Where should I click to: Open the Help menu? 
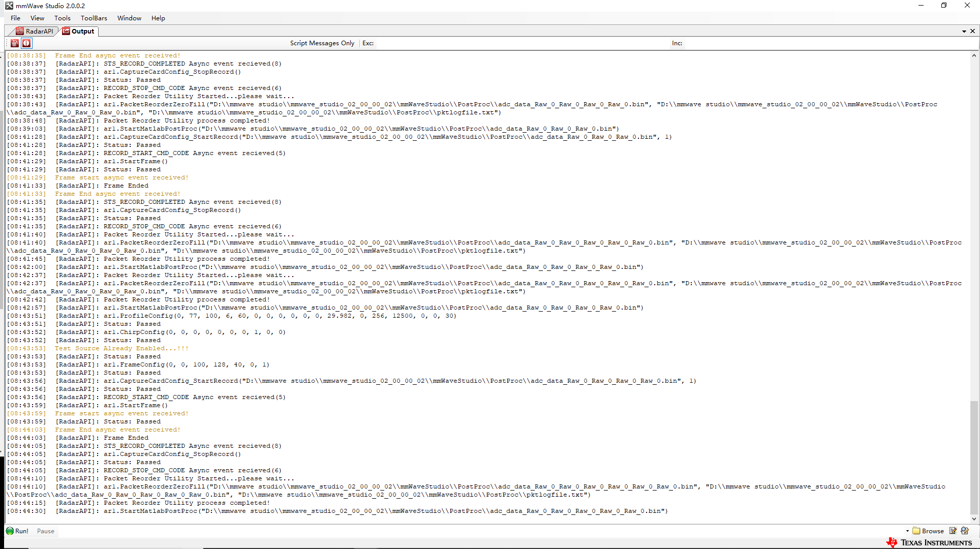[x=158, y=18]
